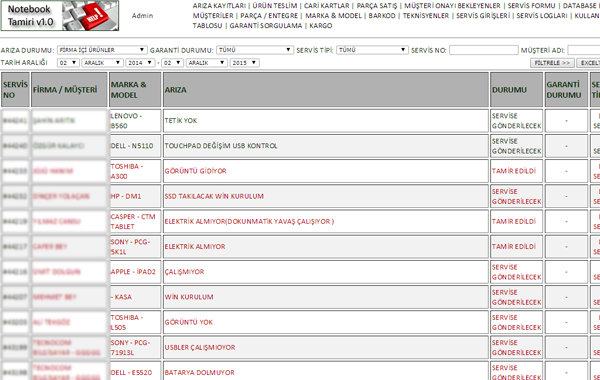
Task: Click SONY - PCG-71913L model cell
Action: point(135,347)
